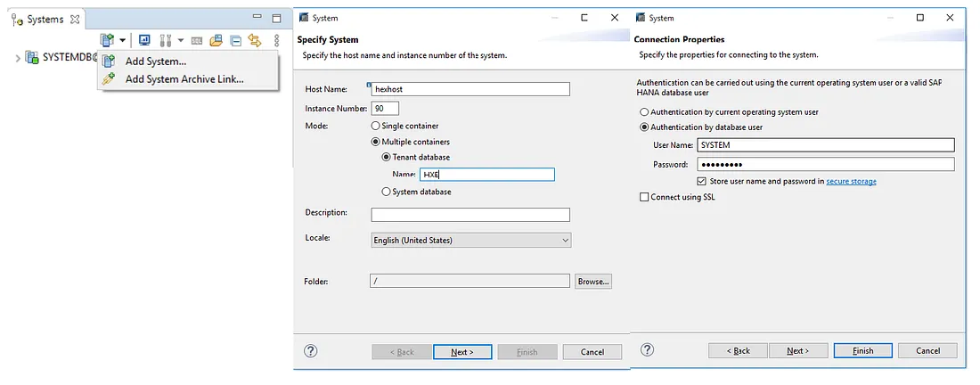Open the Locale dropdown
This screenshot has height=385, width=980.
tap(470, 240)
